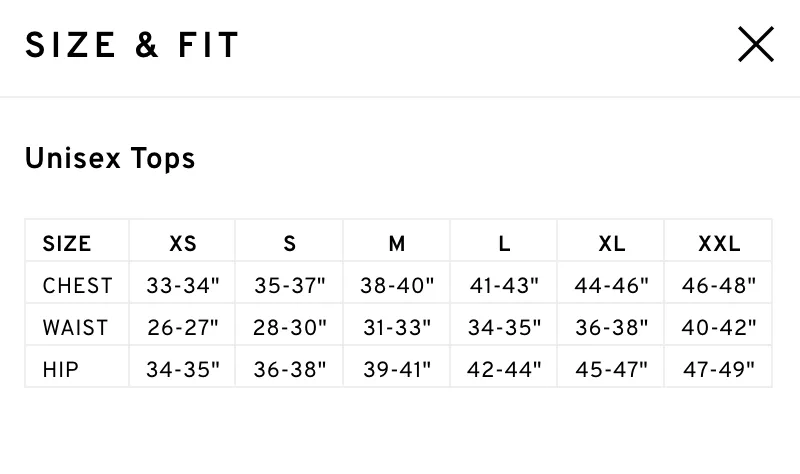Click the CHEST row label

click(78, 286)
